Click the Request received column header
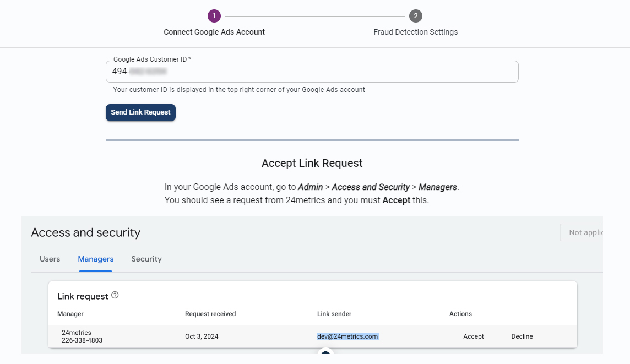Screen dimensions: 630x364 pos(210,314)
